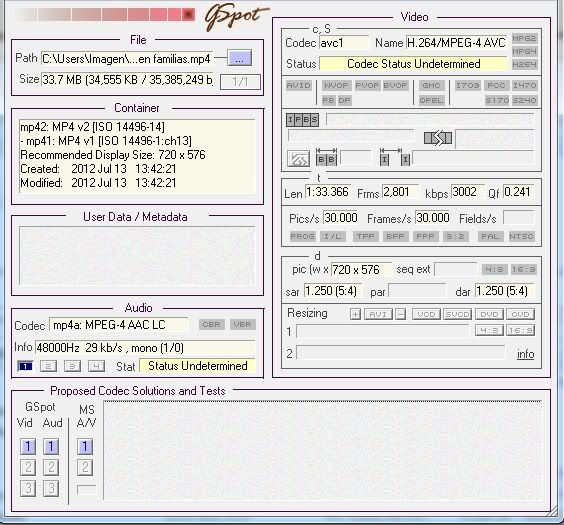Click the GMC indicator
The image size is (564, 525).
431,85
